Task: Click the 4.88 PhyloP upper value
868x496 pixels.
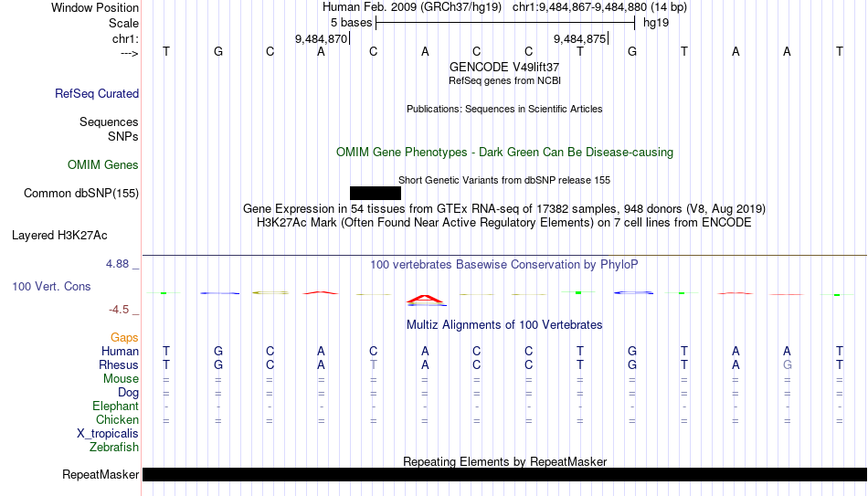Action: click(117, 264)
